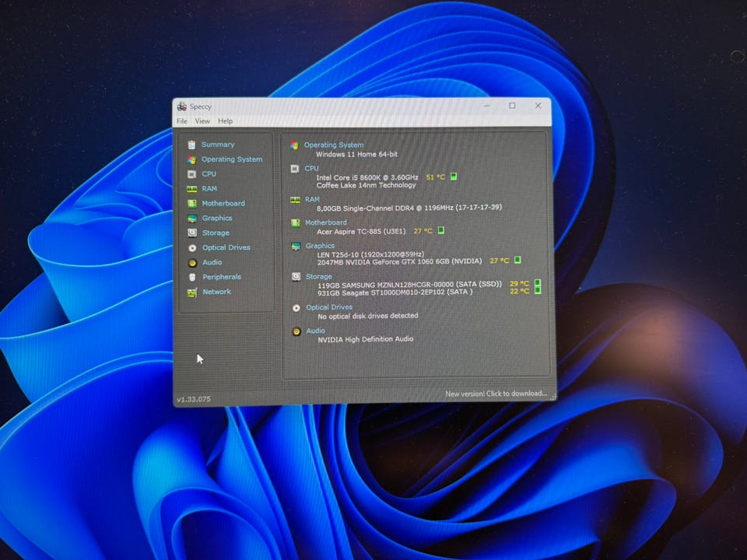Click the 'New version! Click to download...' link
The image size is (747, 560).
pyautogui.click(x=496, y=394)
